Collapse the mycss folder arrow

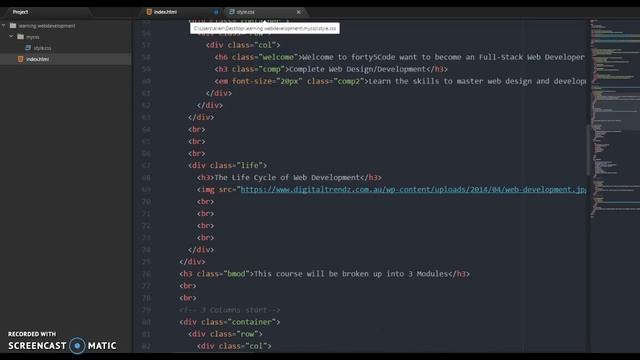(11, 37)
